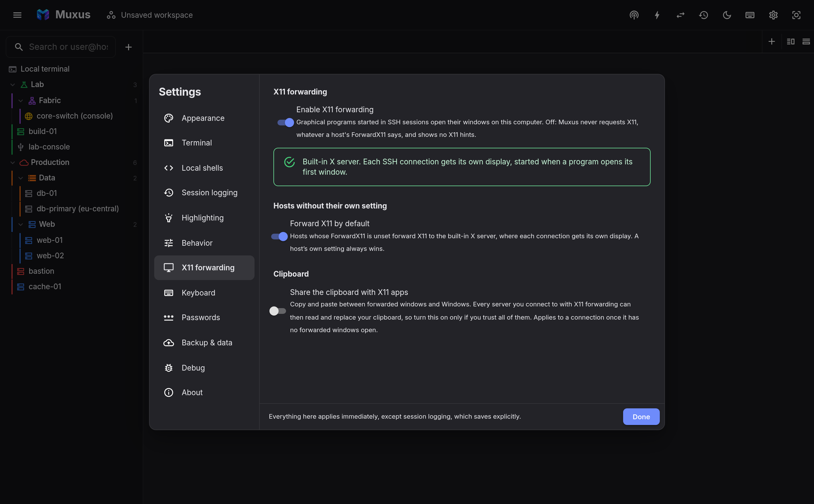Toggle Forward X11 by default switch
The height and width of the screenshot is (504, 814).
[279, 236]
